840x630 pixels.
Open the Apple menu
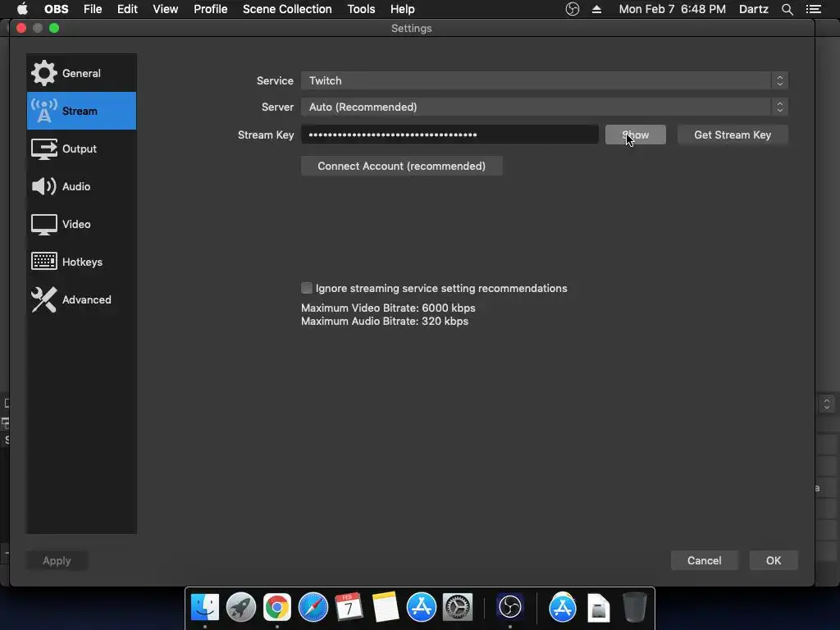pos(22,9)
